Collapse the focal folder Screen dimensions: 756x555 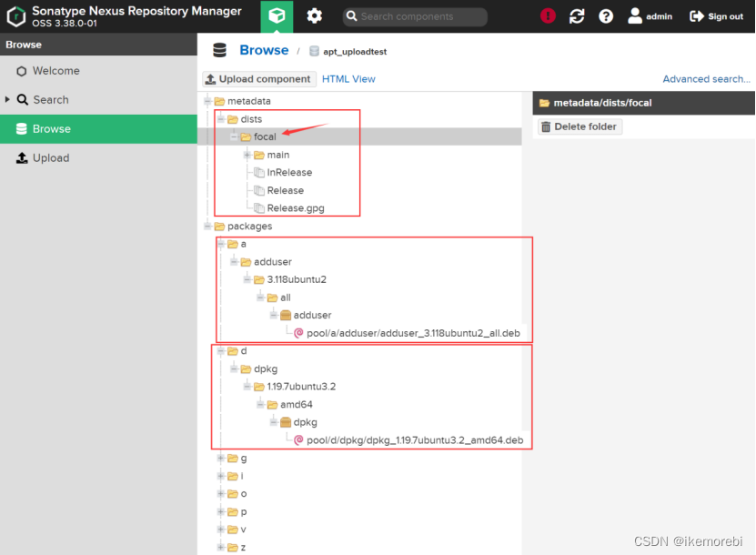[235, 137]
